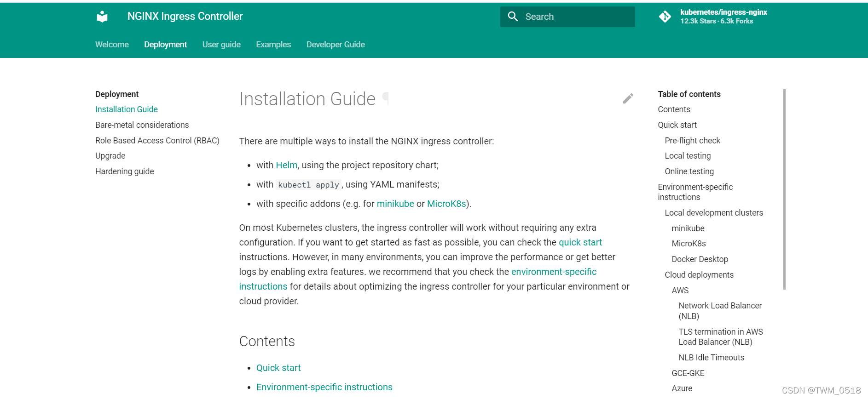Jump to Contents in table of contents
Viewport: 868px width, 399px height.
tap(674, 109)
